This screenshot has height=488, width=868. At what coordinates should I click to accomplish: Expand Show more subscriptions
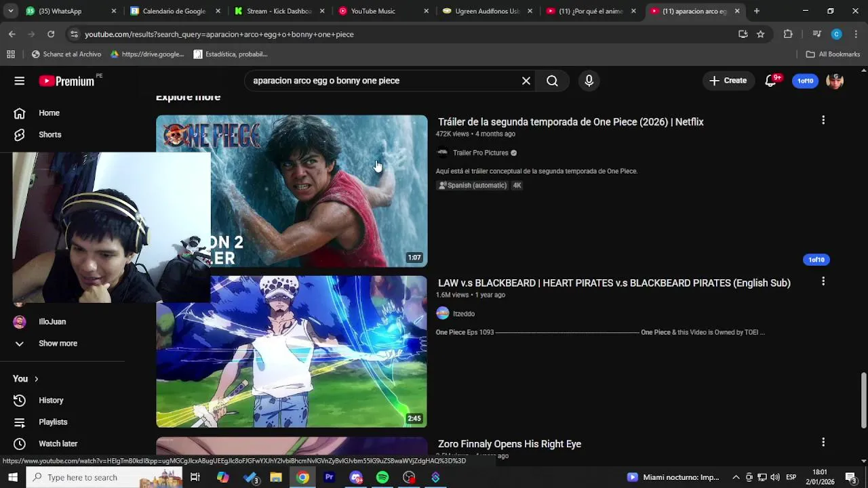58,344
